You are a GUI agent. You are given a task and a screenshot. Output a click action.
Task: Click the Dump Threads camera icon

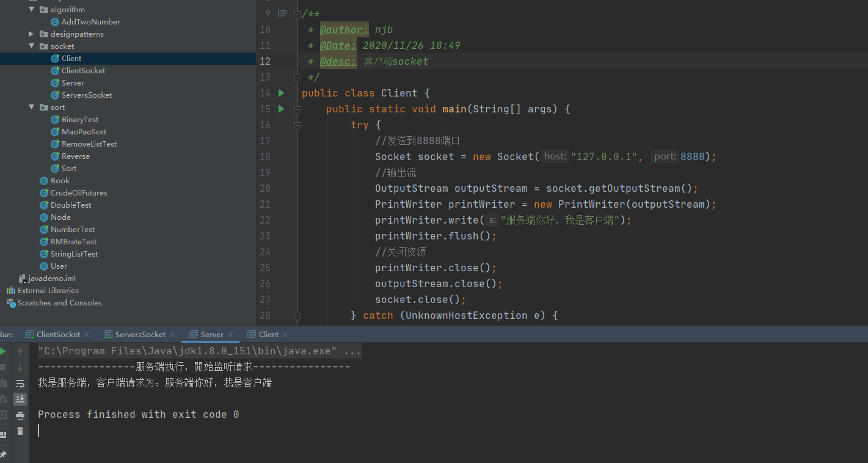coord(3,383)
